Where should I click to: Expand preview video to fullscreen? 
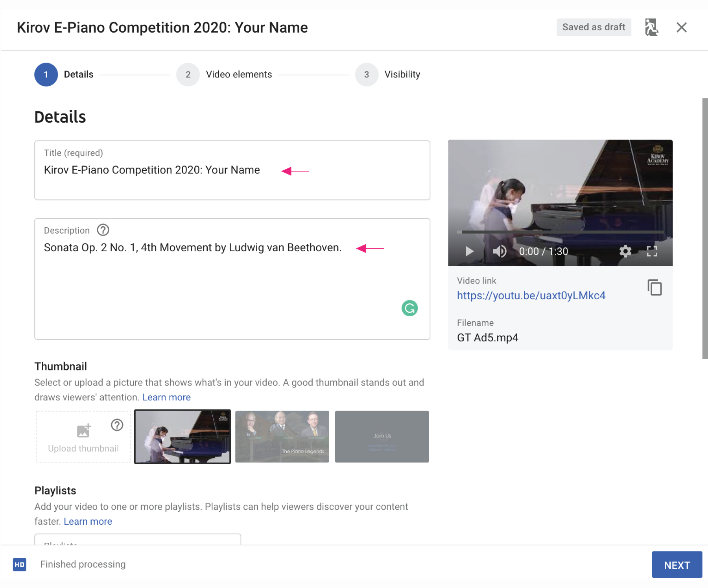pyautogui.click(x=652, y=251)
